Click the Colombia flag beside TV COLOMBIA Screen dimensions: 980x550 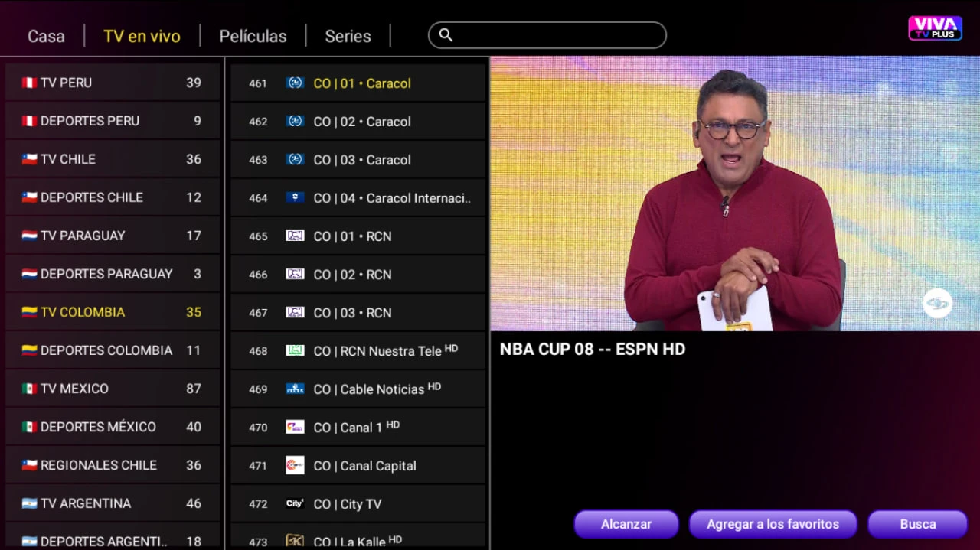[29, 312]
